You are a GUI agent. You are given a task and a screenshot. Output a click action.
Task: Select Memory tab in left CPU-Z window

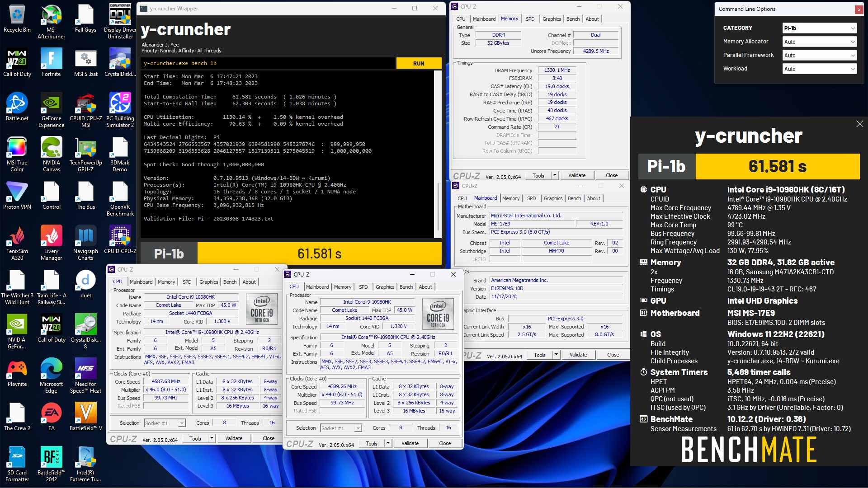166,282
